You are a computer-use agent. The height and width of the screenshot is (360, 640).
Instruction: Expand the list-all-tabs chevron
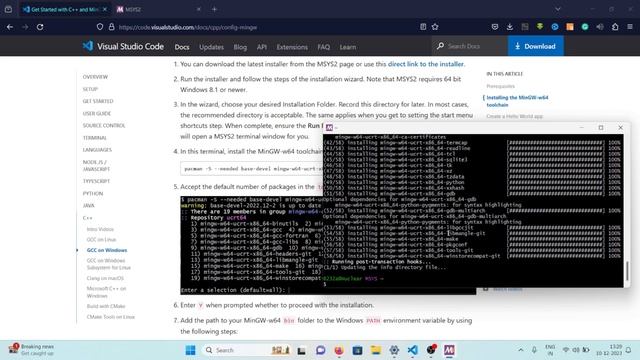558,9
